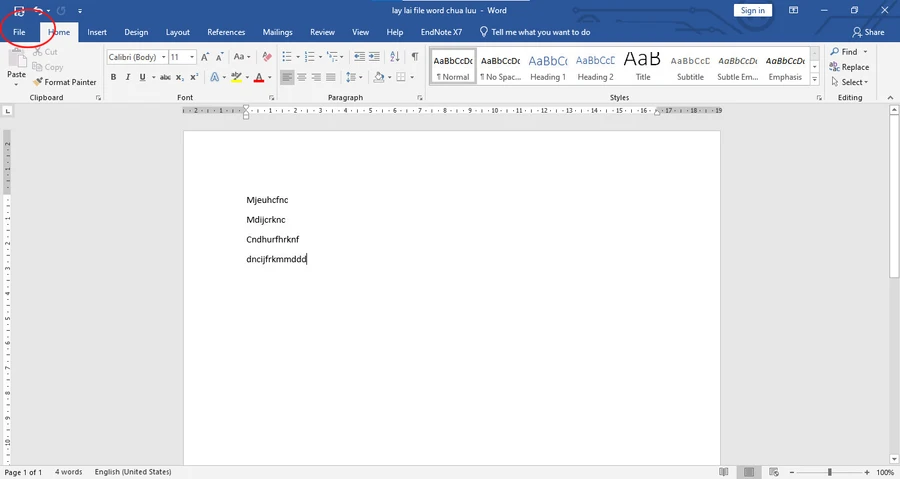The image size is (900, 479).
Task: Click the Undo arrow icon
Action: coord(38,10)
